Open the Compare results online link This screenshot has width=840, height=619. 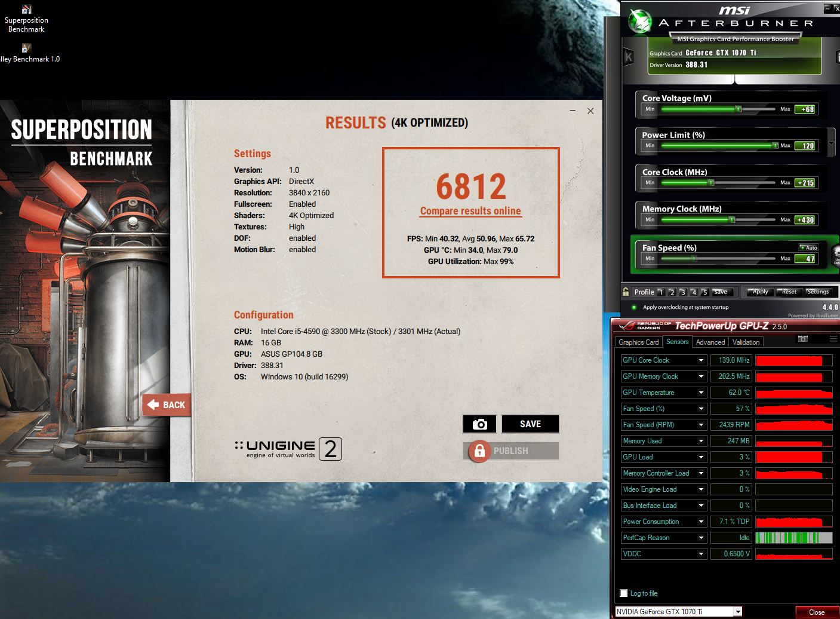[x=470, y=211]
